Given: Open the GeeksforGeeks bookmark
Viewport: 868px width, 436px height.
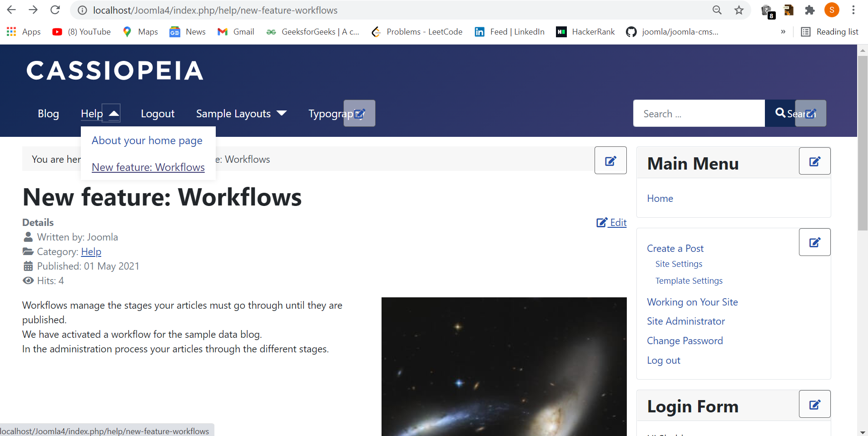Looking at the screenshot, I should pyautogui.click(x=312, y=32).
